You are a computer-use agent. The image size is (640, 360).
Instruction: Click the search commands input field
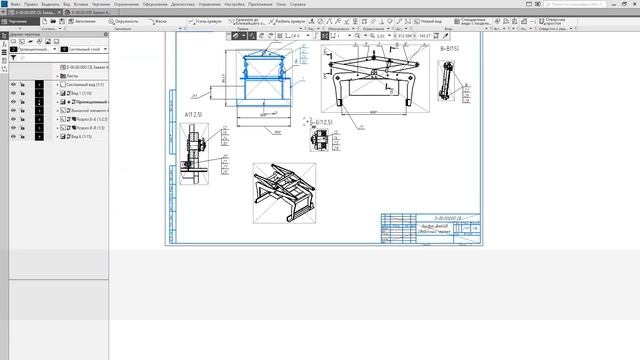point(575,4)
